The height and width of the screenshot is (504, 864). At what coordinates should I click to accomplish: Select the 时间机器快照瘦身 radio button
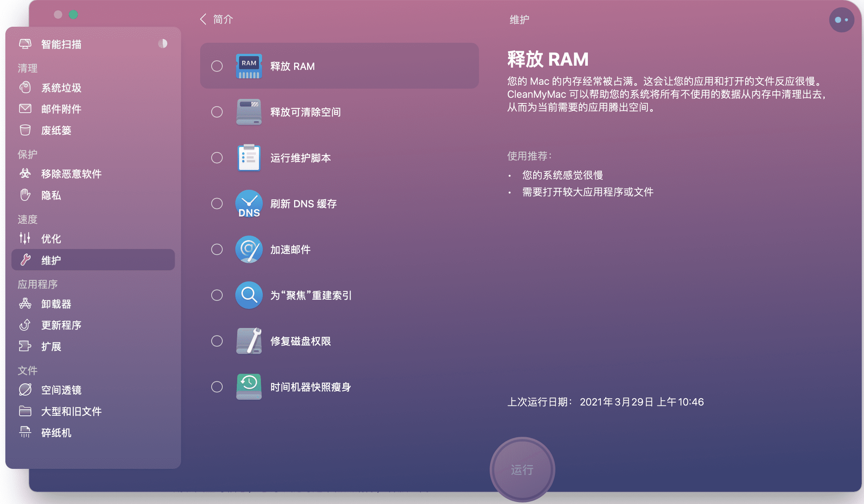(x=217, y=387)
